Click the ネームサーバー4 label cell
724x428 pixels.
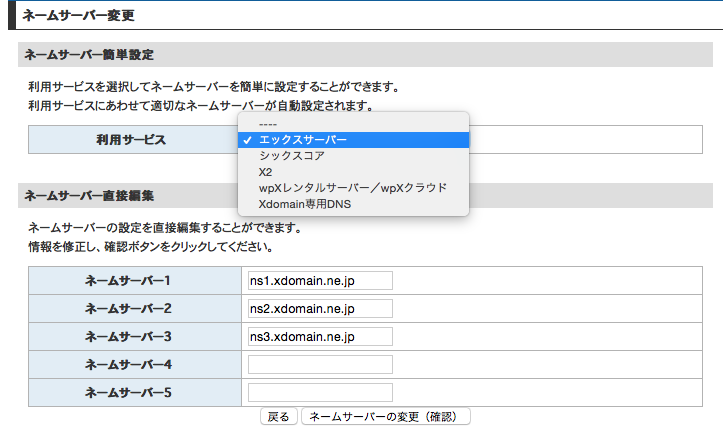tap(135, 365)
